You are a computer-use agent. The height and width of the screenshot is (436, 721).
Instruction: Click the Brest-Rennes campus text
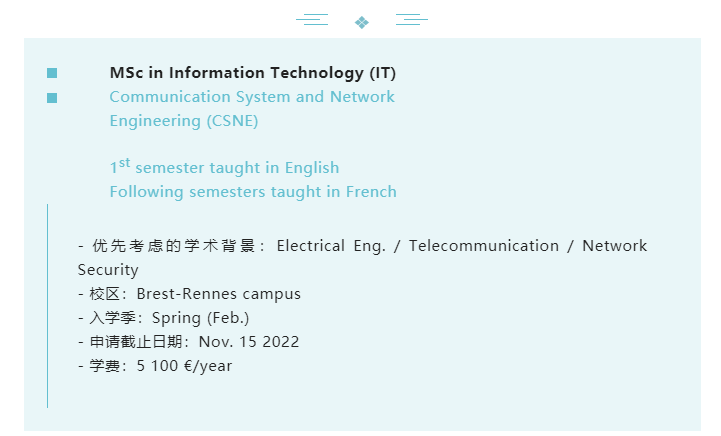(219, 294)
